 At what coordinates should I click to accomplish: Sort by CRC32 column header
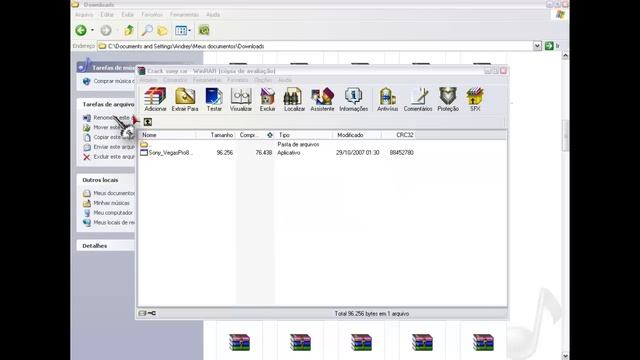click(x=399, y=135)
